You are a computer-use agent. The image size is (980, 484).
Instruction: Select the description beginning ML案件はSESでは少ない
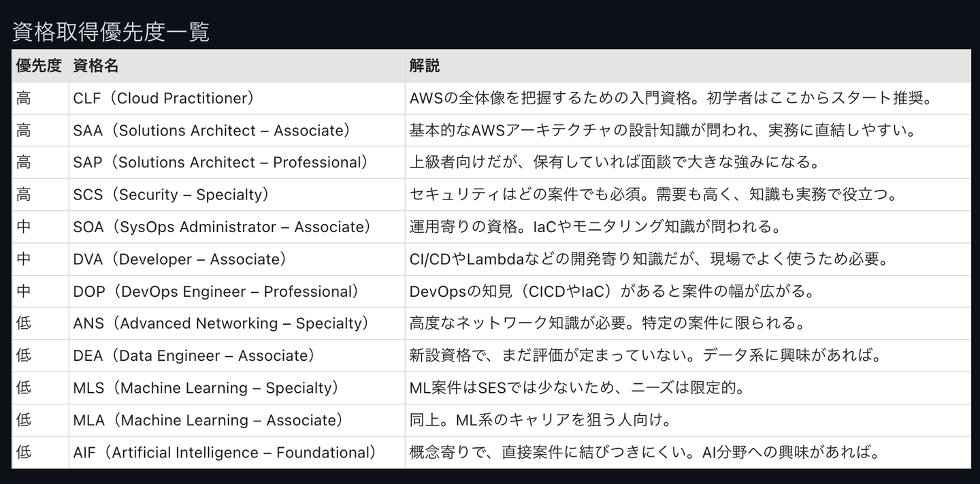(576, 388)
